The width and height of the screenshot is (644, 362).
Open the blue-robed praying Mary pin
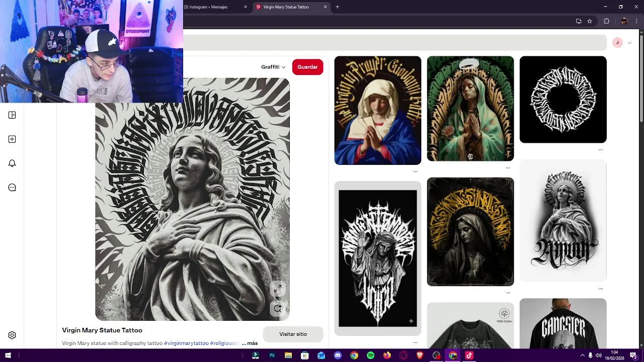(x=378, y=111)
